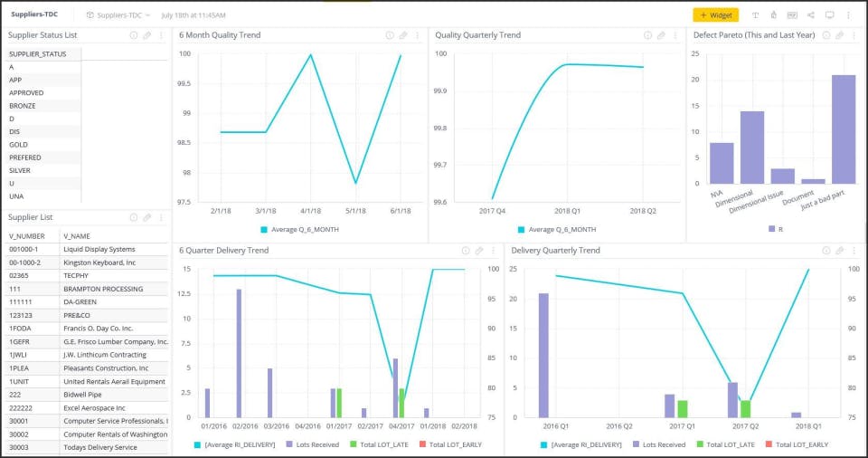
Task: Open the dashboard color palette icon
Action: [773, 15]
